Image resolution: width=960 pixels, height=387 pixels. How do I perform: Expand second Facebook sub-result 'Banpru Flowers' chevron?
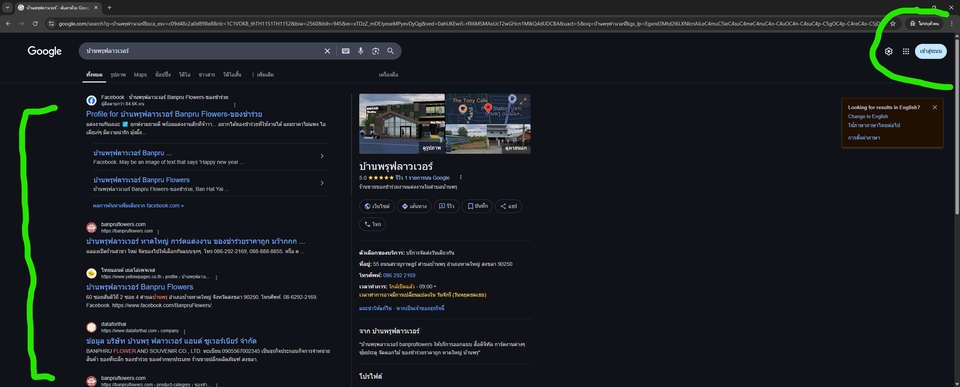pos(322,182)
